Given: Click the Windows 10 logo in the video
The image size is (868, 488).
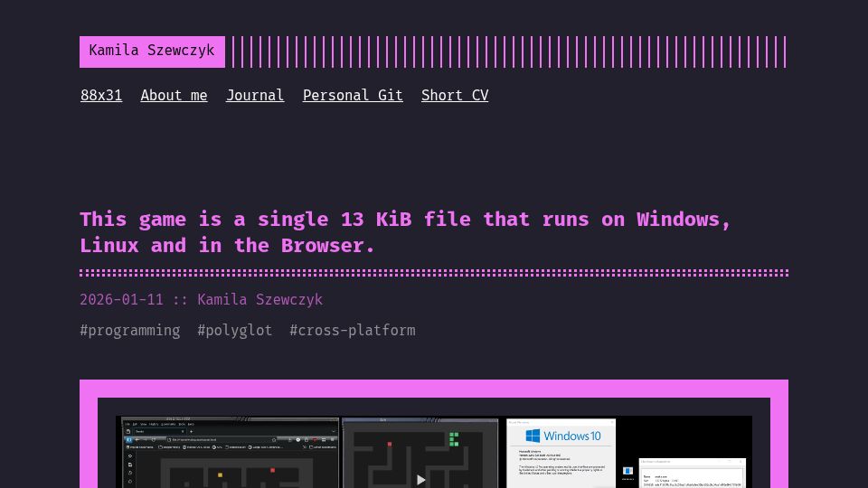Looking at the screenshot, I should click(x=562, y=436).
